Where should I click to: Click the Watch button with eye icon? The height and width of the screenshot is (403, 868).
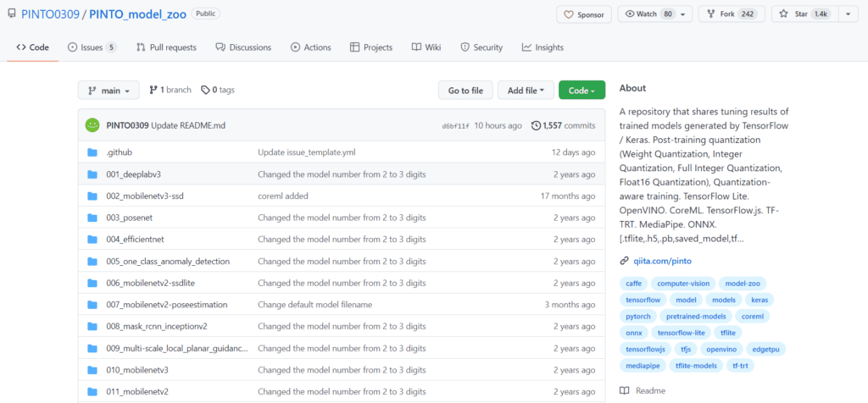(x=655, y=14)
